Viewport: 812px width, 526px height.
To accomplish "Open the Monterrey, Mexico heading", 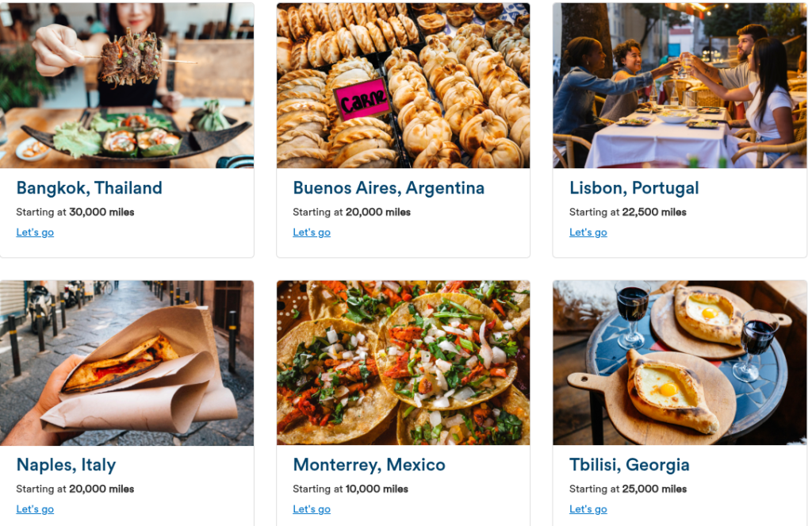I will (x=369, y=465).
